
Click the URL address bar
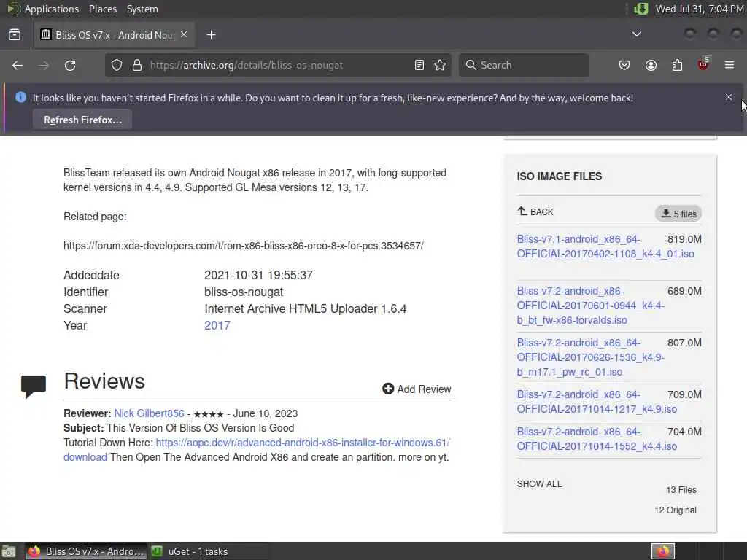pos(276,65)
